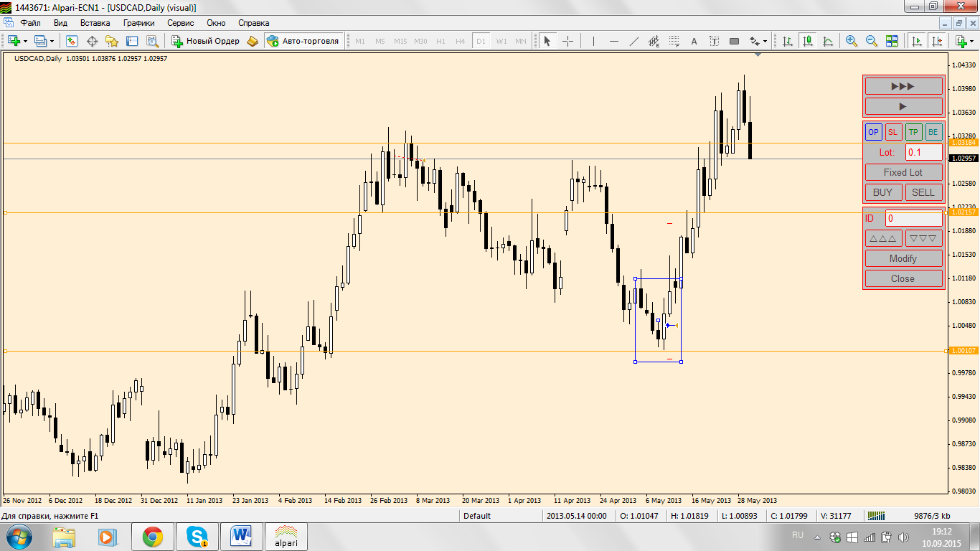Open the Вид menu
This screenshot has height=551, width=980.
pyautogui.click(x=60, y=23)
